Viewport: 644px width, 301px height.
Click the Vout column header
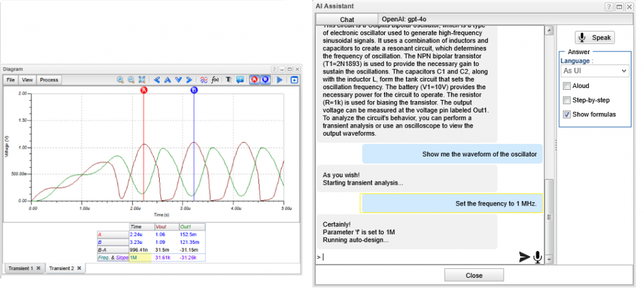(x=167, y=227)
